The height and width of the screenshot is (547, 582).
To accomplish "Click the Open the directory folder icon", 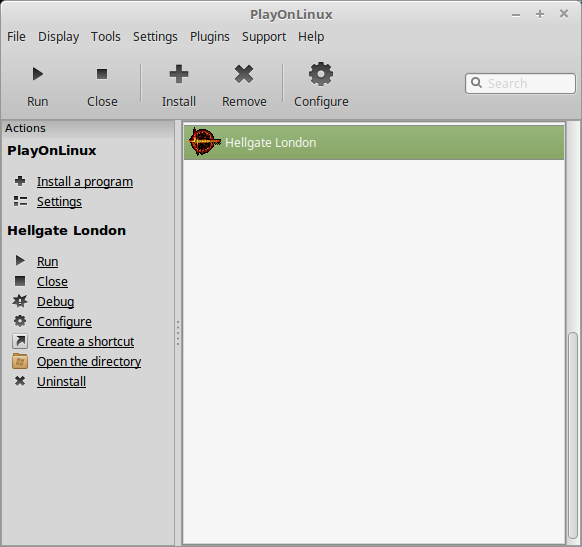I will 20,361.
